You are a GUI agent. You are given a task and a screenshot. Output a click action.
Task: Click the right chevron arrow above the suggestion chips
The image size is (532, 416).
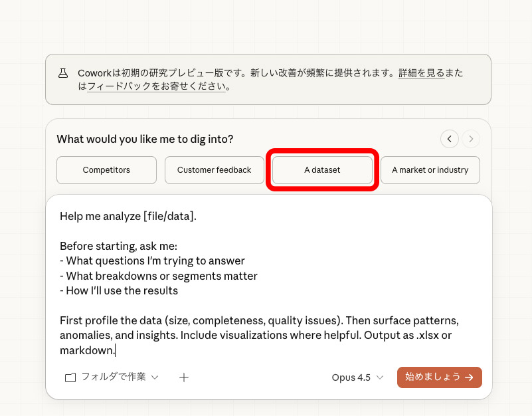tap(471, 139)
